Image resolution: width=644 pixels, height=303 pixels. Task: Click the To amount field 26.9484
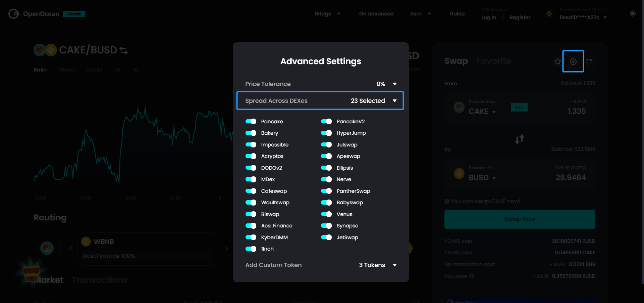[571, 177]
